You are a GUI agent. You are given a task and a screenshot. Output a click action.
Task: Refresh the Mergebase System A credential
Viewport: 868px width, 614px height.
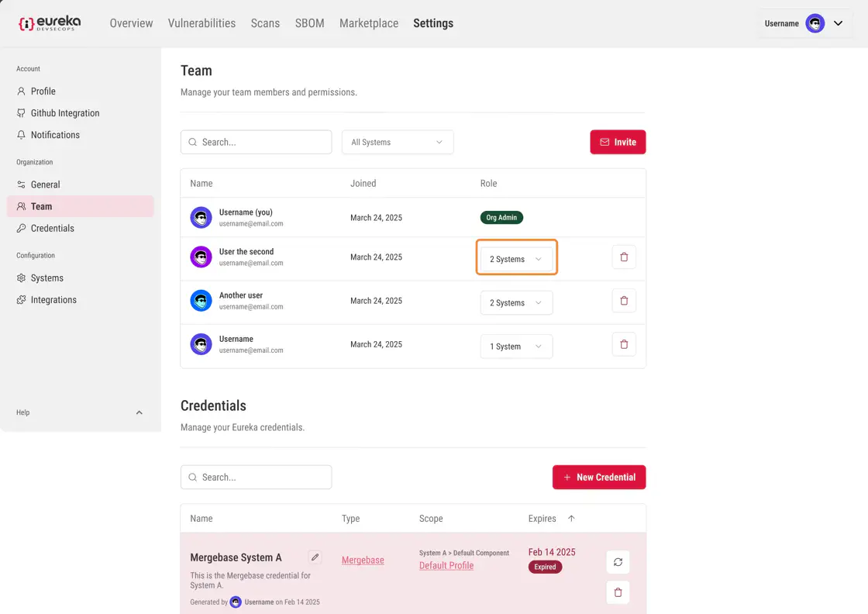pos(618,562)
